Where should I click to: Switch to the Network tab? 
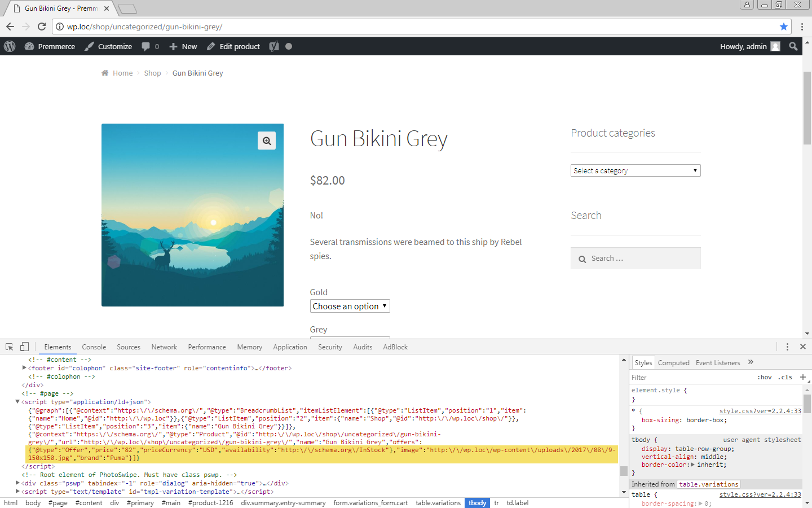164,347
